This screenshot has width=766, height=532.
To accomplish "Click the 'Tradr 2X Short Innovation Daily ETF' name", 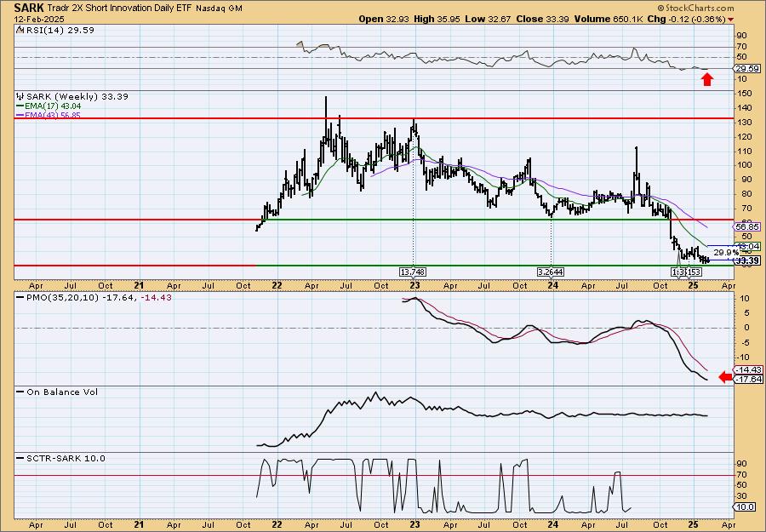I will (121, 9).
